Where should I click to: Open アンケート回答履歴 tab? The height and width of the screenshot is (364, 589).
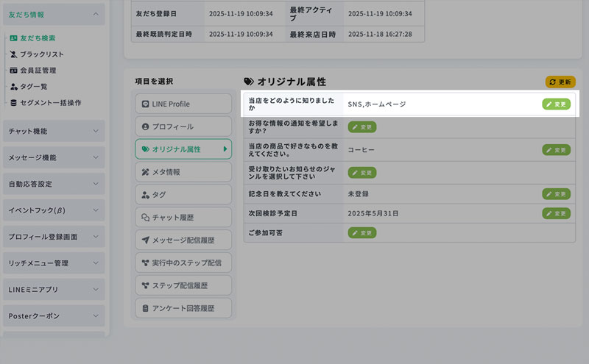click(183, 307)
